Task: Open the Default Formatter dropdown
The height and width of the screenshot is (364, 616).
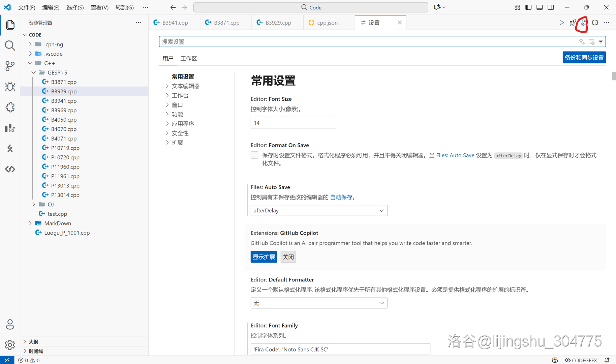Action: pos(319,303)
